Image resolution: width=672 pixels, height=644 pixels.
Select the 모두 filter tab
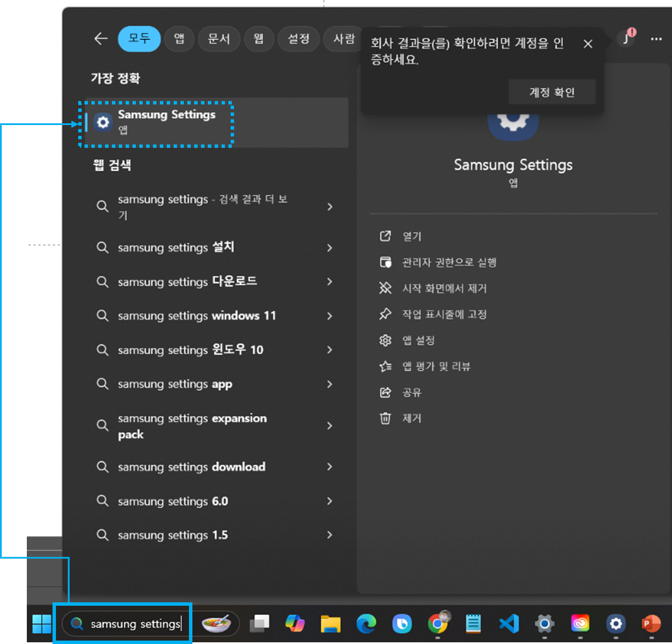[139, 39]
